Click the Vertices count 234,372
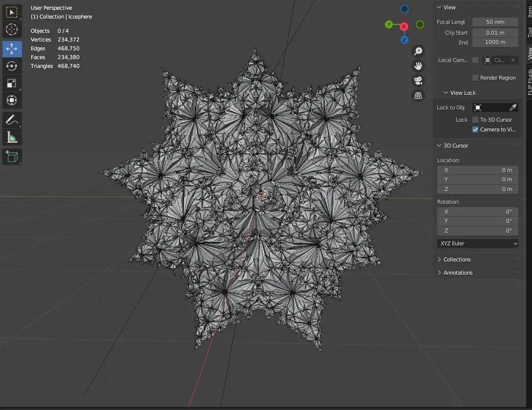 pyautogui.click(x=68, y=40)
